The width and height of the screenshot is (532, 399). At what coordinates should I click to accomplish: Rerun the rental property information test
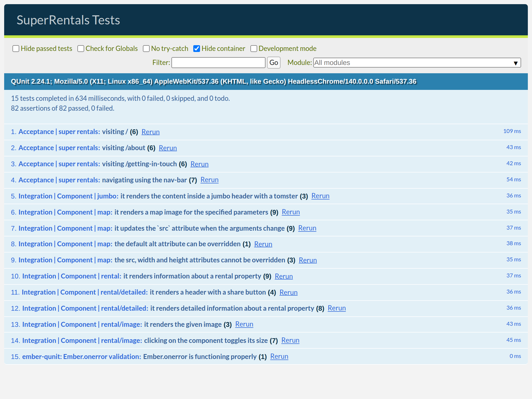point(284,276)
